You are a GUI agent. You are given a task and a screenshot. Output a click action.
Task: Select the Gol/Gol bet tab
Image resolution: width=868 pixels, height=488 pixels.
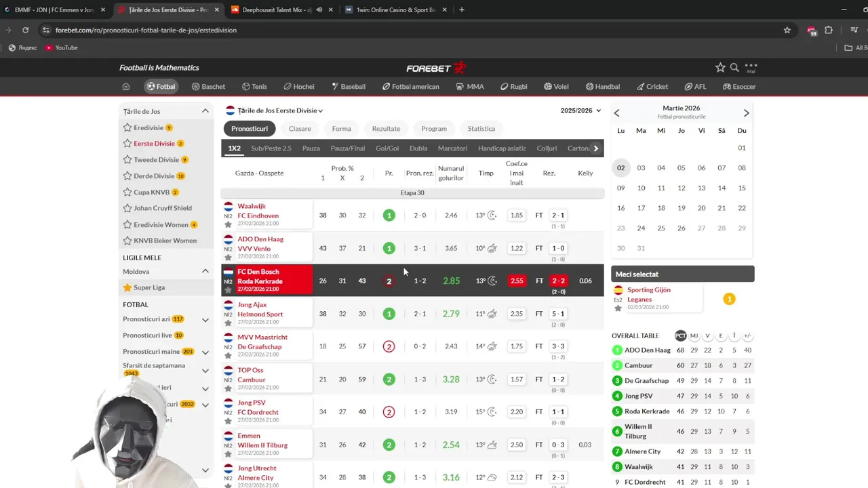click(x=387, y=148)
